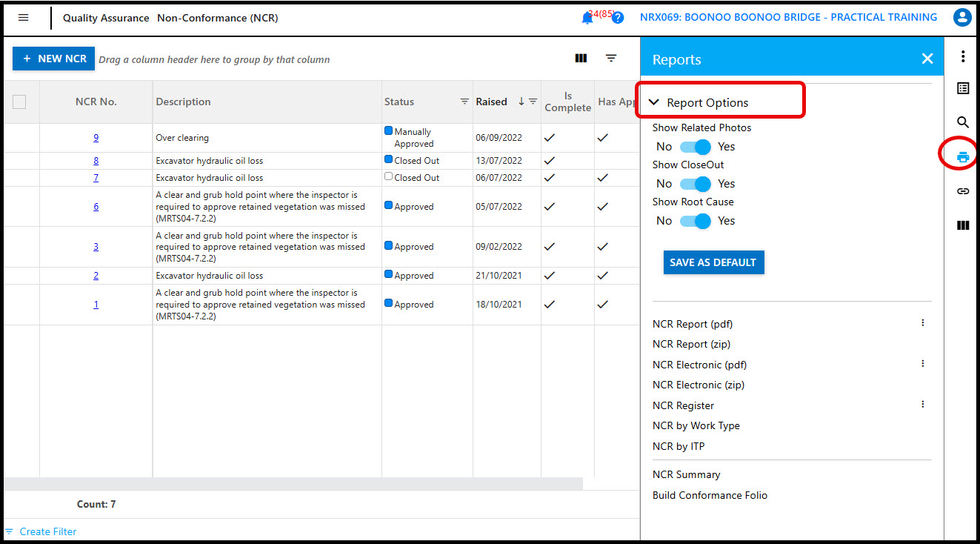Click Create Filter link
Image resolution: width=980 pixels, height=544 pixels.
click(x=48, y=531)
